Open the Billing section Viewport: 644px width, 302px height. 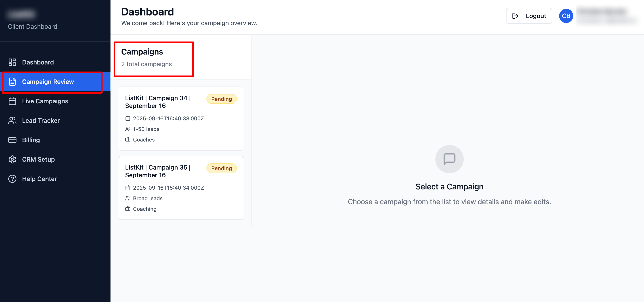[31, 140]
